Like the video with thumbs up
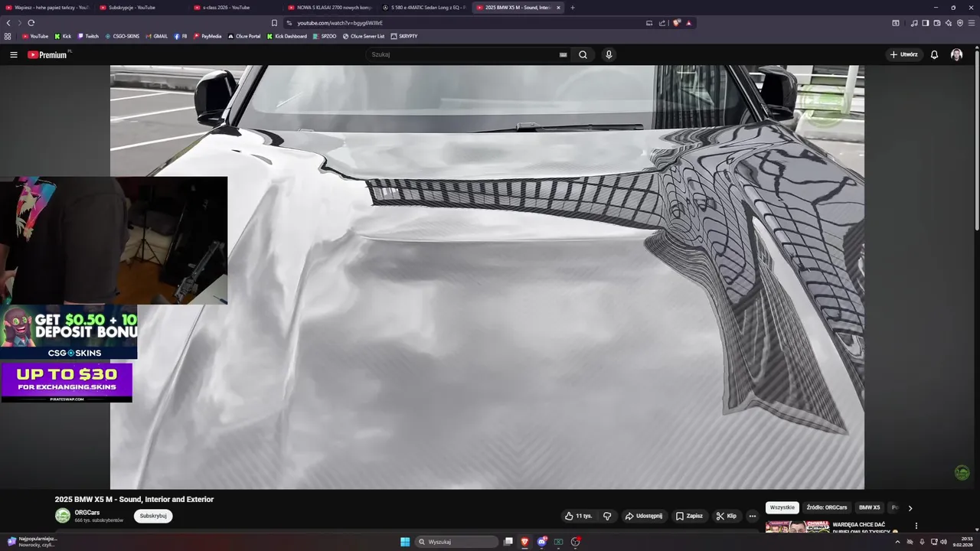This screenshot has height=551, width=980. pyautogui.click(x=579, y=516)
